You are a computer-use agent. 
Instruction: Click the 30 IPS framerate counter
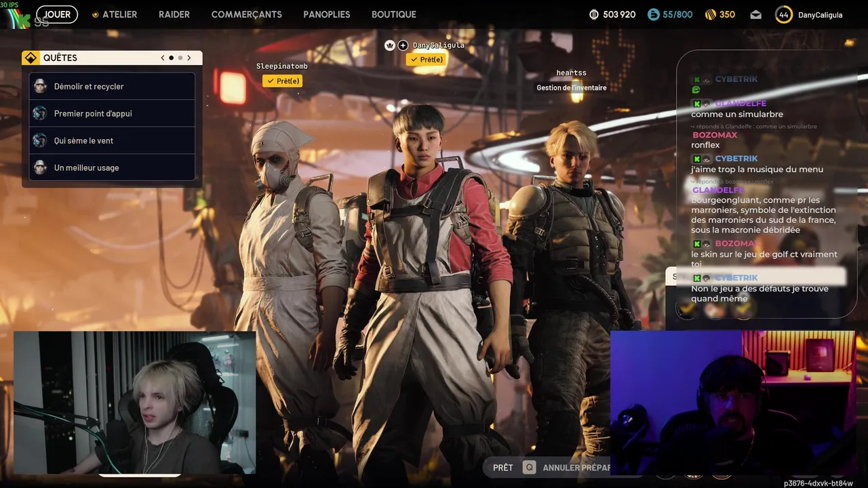(x=9, y=5)
